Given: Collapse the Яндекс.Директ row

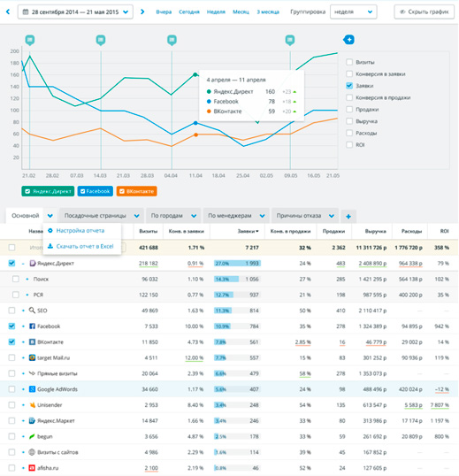Looking at the screenshot, I should tap(23, 264).
